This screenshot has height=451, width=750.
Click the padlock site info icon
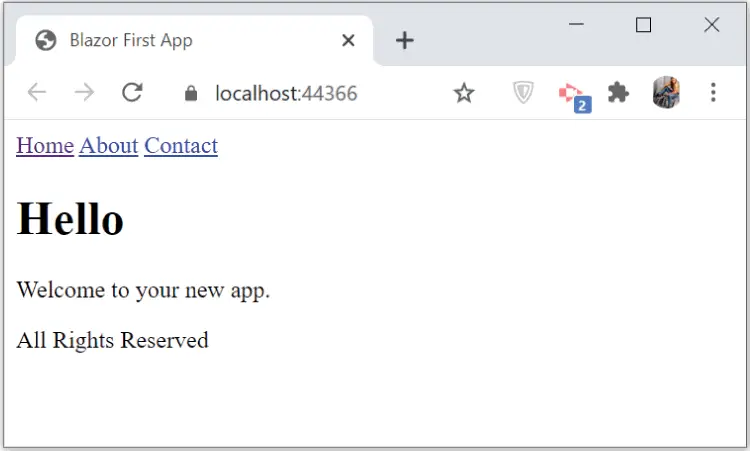pos(191,93)
